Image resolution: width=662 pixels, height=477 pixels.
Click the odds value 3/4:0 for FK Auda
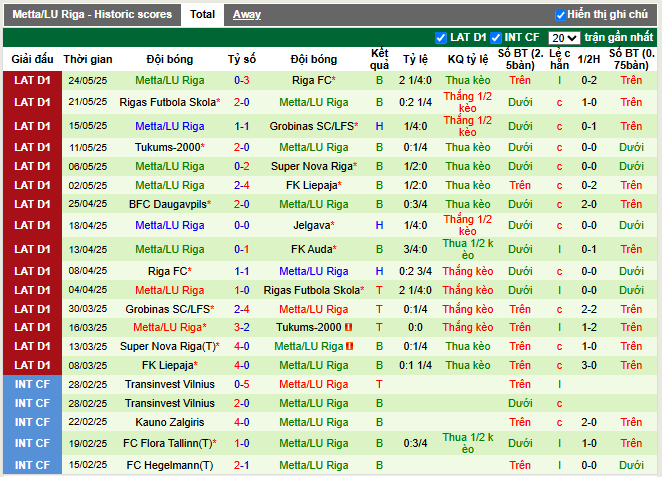pos(415,249)
